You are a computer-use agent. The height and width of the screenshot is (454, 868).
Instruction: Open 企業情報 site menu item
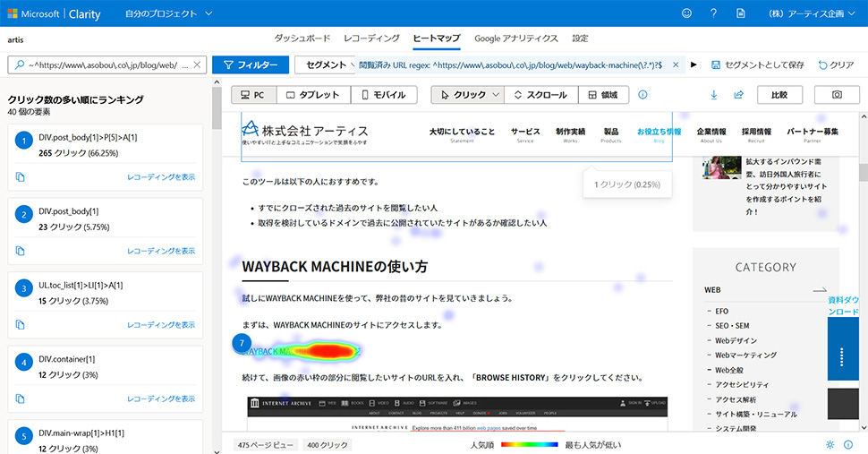click(711, 134)
